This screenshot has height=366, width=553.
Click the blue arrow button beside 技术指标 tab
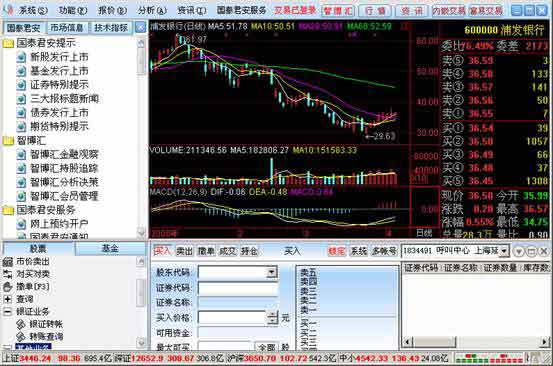coord(140,28)
